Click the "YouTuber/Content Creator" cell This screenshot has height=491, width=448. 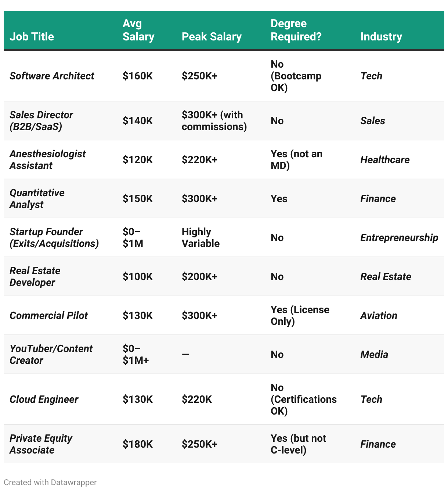pyautogui.click(x=51, y=354)
